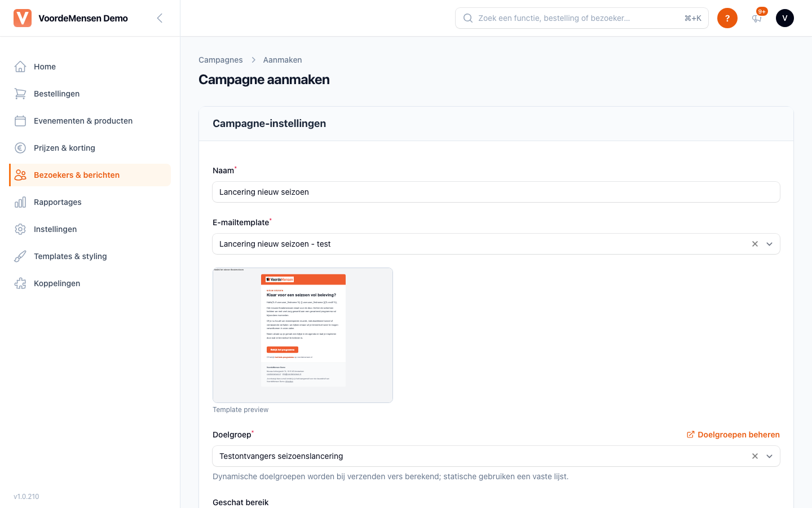This screenshot has height=508, width=812.
Task: Click the Rapportages bar chart icon
Action: pyautogui.click(x=20, y=202)
